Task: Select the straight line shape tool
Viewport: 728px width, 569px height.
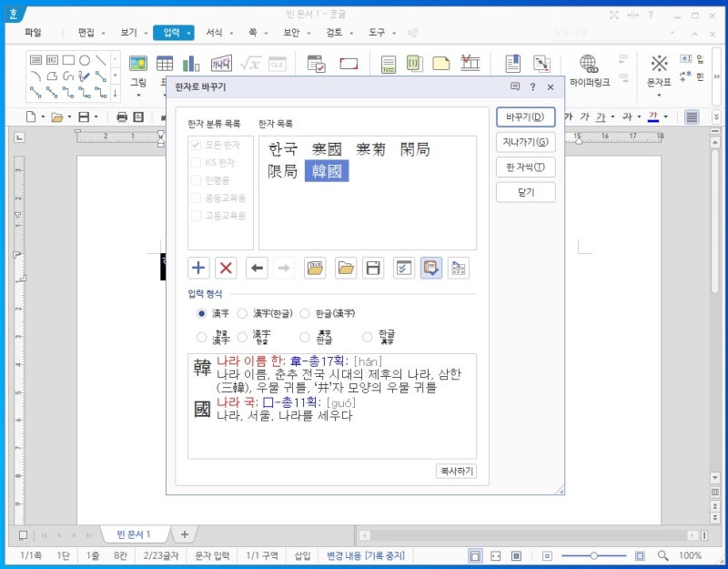Action: coord(101,60)
